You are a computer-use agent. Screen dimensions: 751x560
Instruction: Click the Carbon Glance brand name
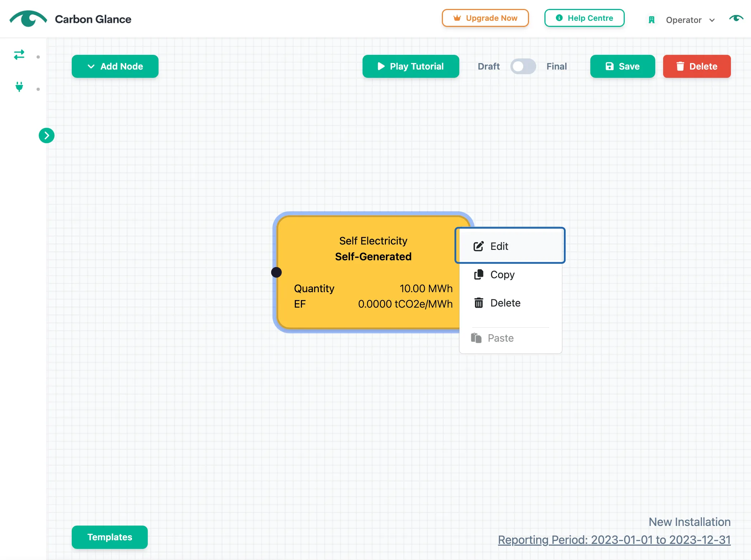pyautogui.click(x=93, y=19)
